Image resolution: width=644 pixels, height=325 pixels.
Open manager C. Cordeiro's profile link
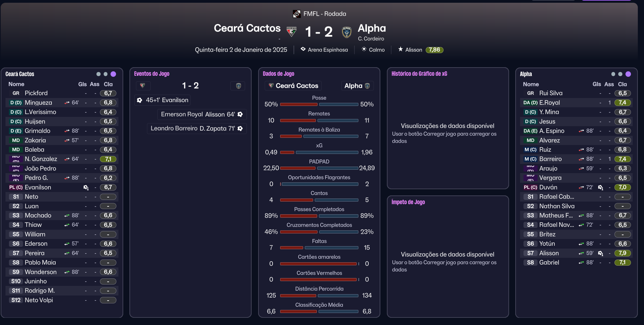(x=371, y=39)
